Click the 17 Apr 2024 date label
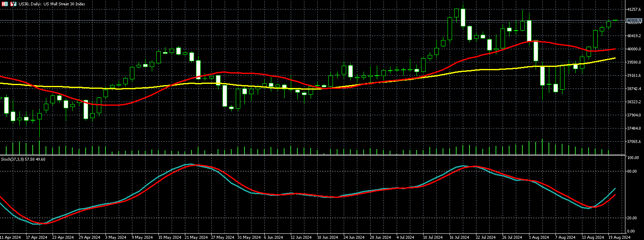This screenshot has width=644, height=240. coord(36,238)
